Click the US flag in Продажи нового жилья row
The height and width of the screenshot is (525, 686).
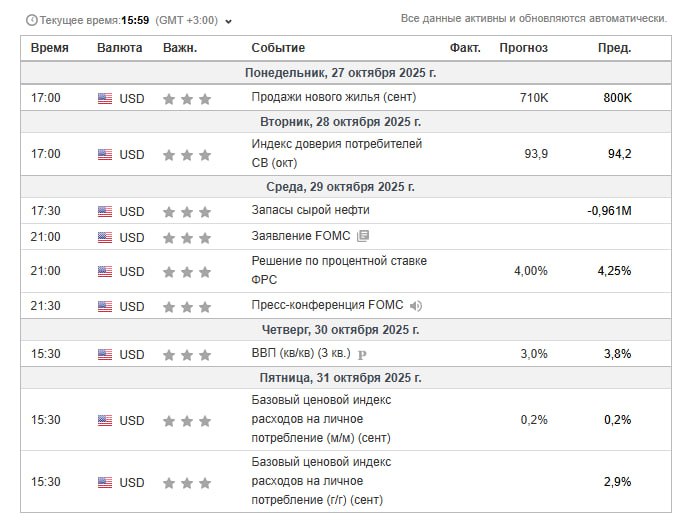pos(105,98)
